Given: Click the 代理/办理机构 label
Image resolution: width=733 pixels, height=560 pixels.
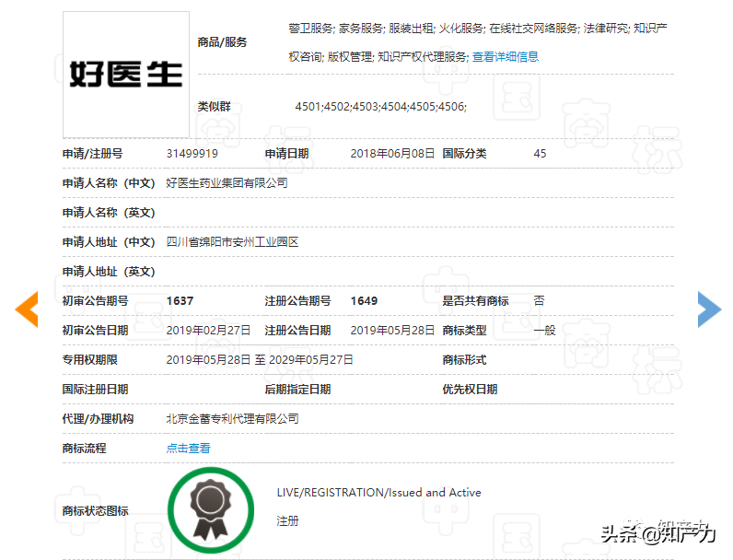Looking at the screenshot, I should pos(99,418).
